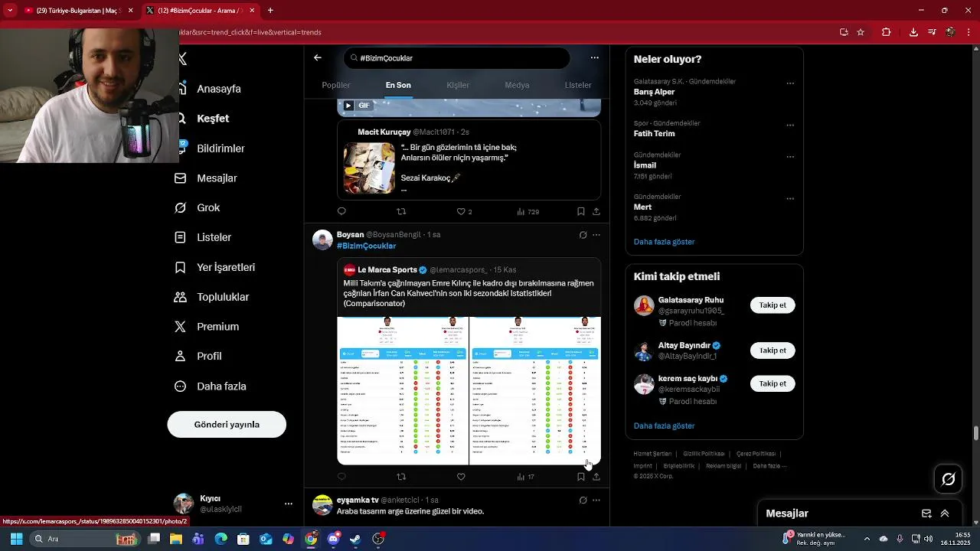Open more options on eyşamka tv's post
980x551 pixels.
pyautogui.click(x=596, y=500)
